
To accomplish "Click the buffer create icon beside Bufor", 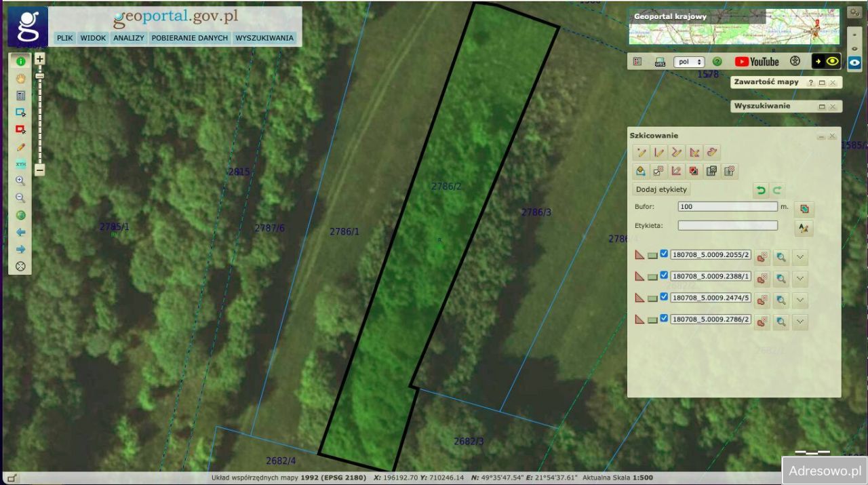I will point(804,208).
